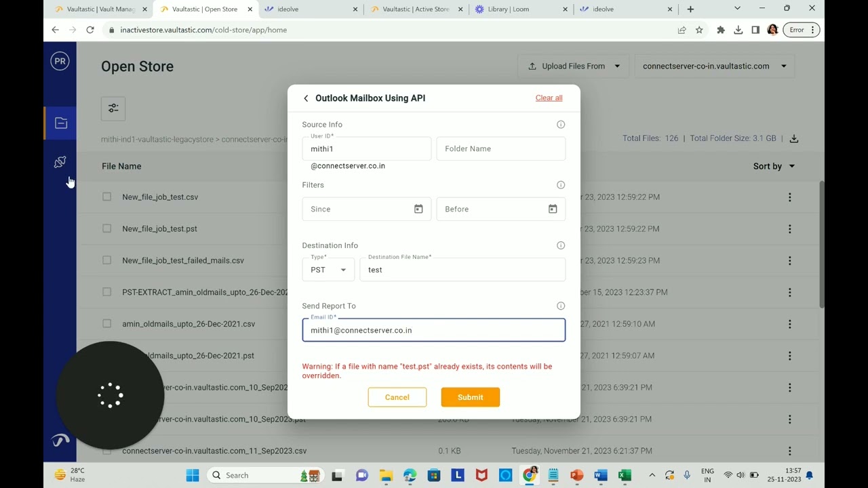
Task: Click the PR profile avatar
Action: (x=60, y=61)
